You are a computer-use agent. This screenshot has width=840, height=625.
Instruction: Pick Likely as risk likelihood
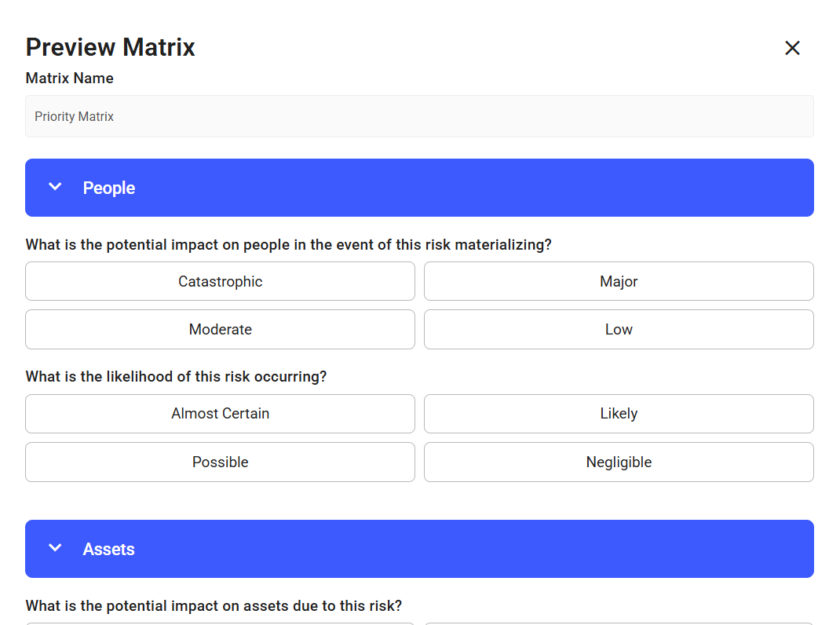pyautogui.click(x=619, y=414)
